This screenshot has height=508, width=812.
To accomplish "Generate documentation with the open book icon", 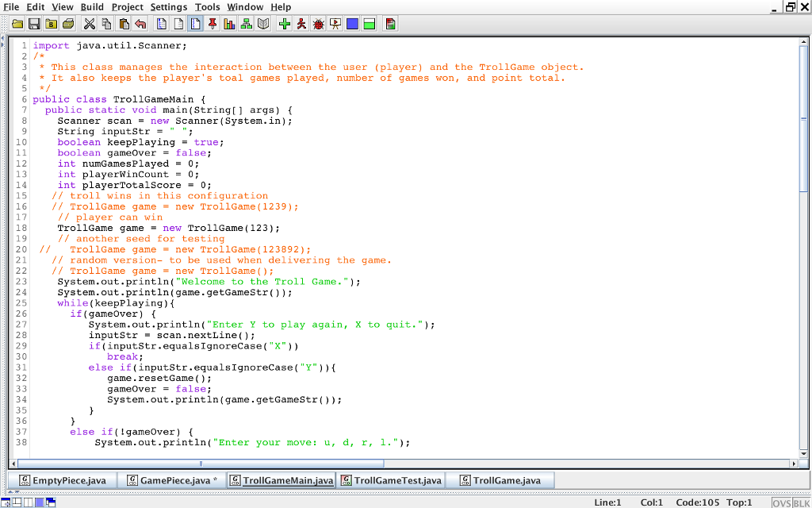I will pyautogui.click(x=263, y=23).
